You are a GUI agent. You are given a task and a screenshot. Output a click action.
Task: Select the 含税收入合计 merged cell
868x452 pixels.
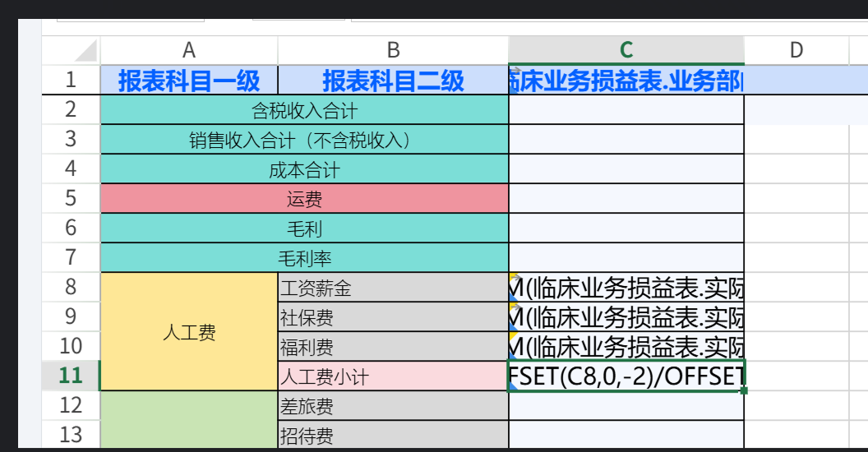point(304,110)
